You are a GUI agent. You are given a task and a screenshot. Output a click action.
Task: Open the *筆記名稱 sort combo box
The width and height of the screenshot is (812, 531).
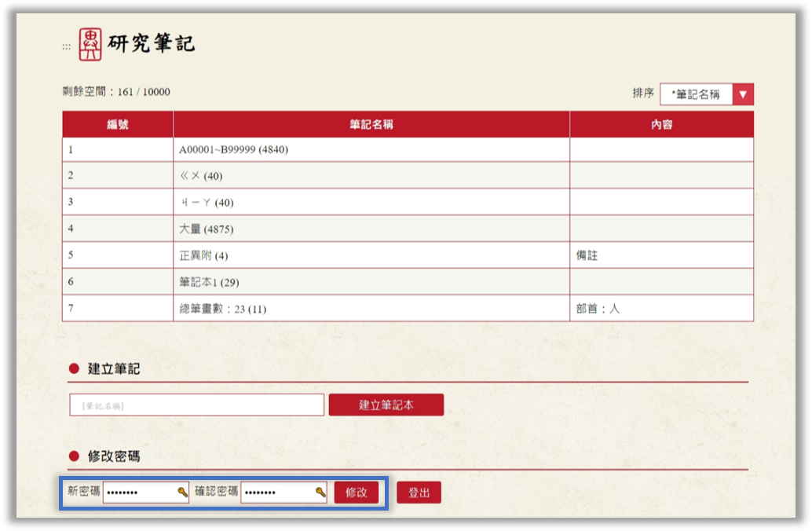(697, 94)
